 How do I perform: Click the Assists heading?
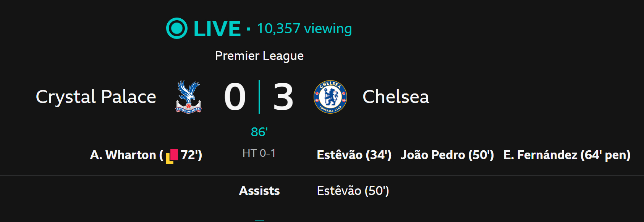259,191
